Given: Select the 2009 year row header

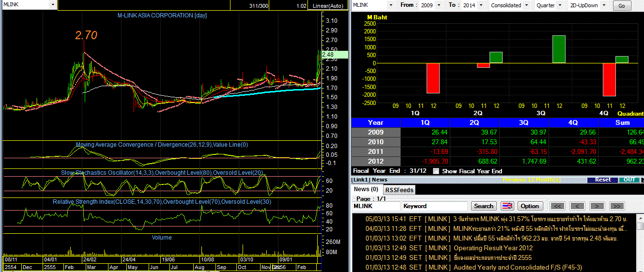Looking at the screenshot, I should (376, 132).
